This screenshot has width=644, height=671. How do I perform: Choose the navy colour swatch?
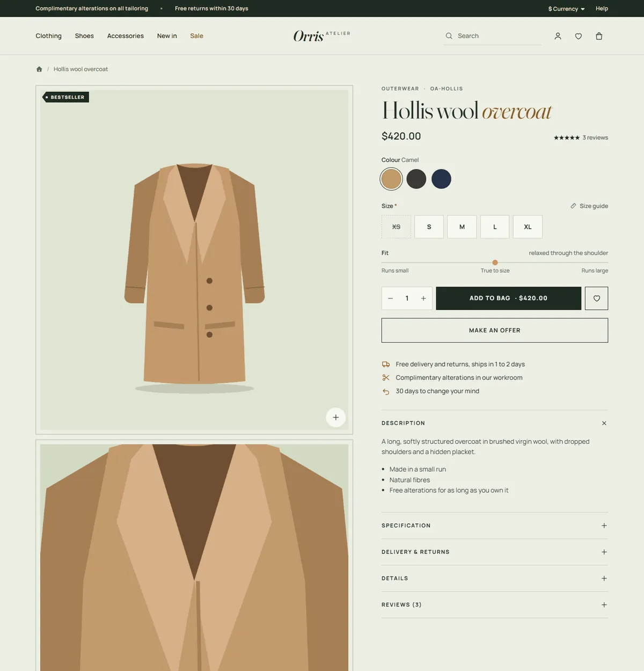tap(441, 179)
